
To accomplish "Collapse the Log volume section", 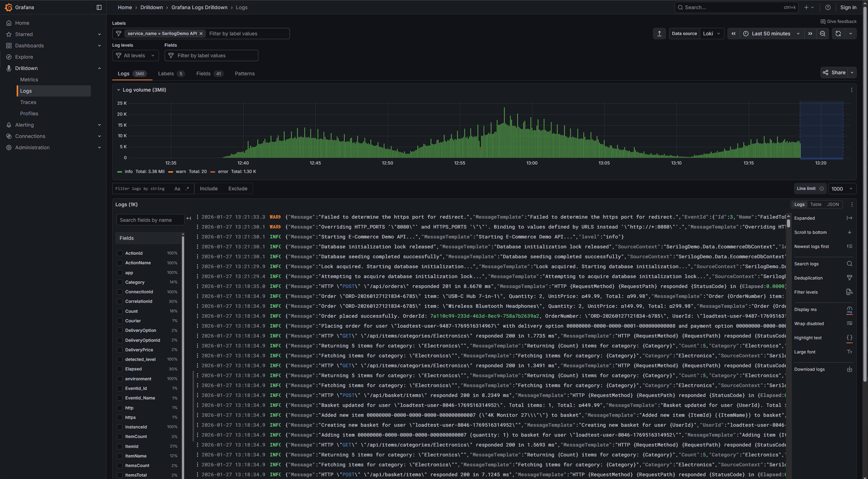I will pyautogui.click(x=118, y=89).
